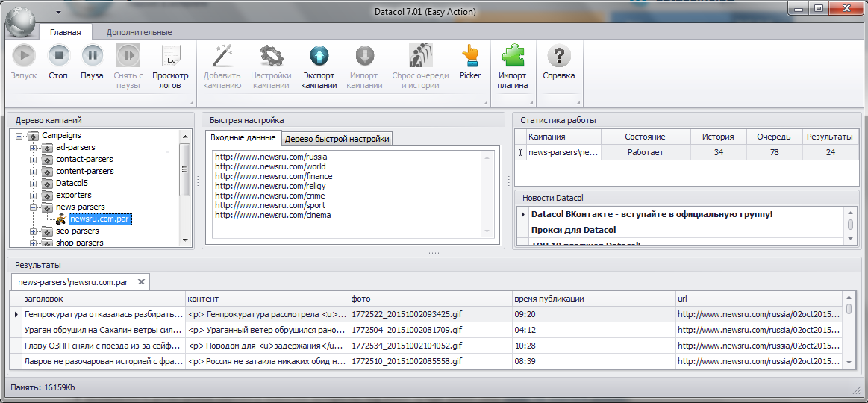Open the Дополнительные ribbon tab

pyautogui.click(x=139, y=32)
